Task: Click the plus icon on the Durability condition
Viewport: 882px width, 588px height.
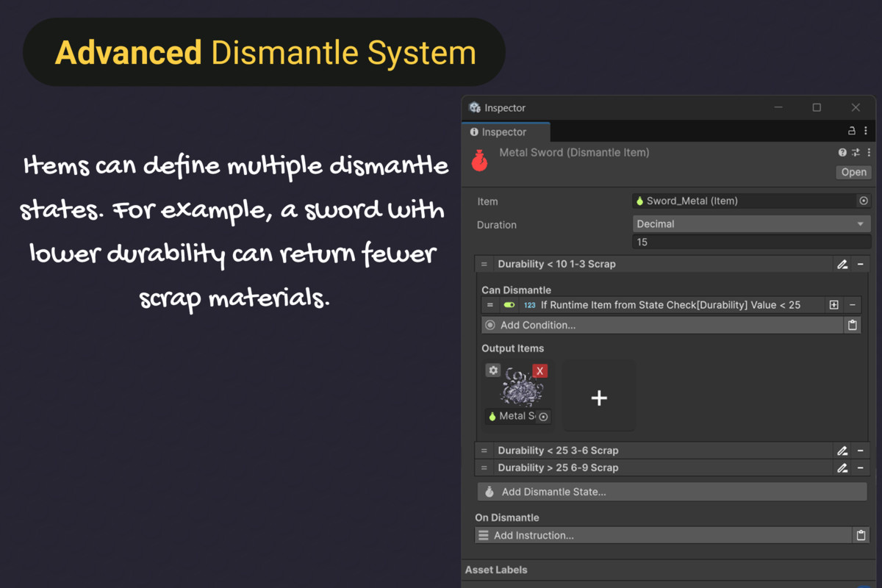Action: tap(834, 305)
